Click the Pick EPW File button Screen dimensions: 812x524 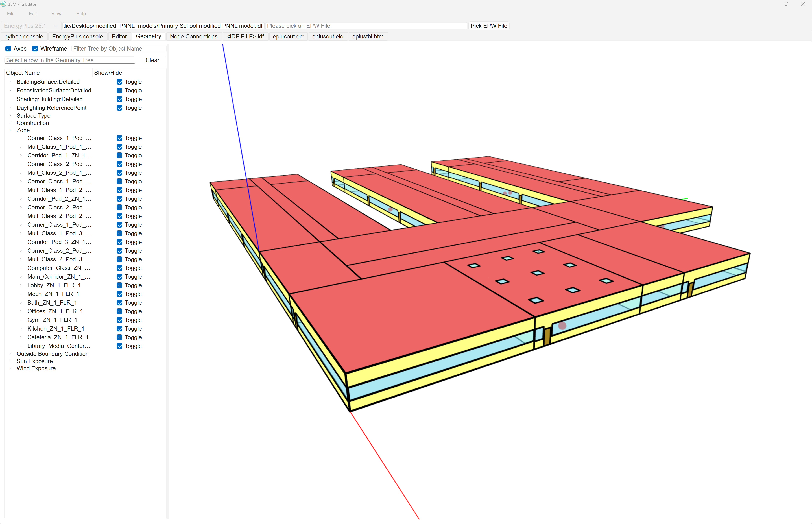489,26
